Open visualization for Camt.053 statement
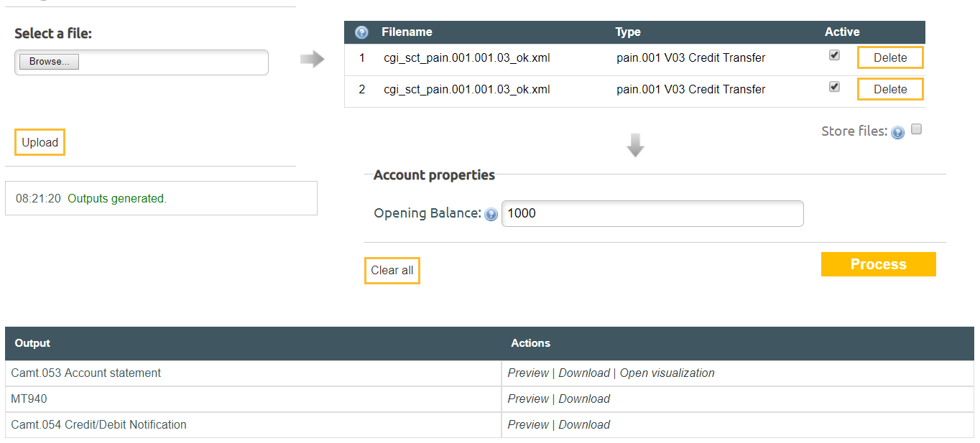The image size is (980, 443). click(667, 373)
